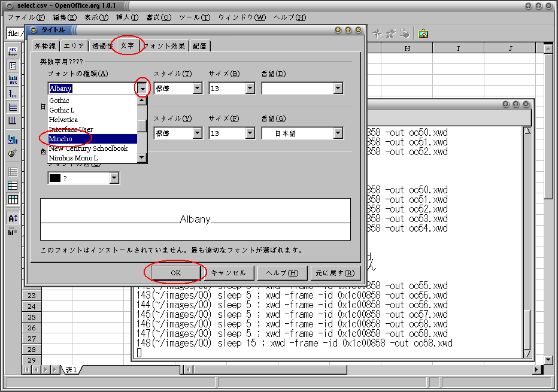The image size is (558, 392).
Task: Open the 書式(O) menu
Action: pos(159,17)
